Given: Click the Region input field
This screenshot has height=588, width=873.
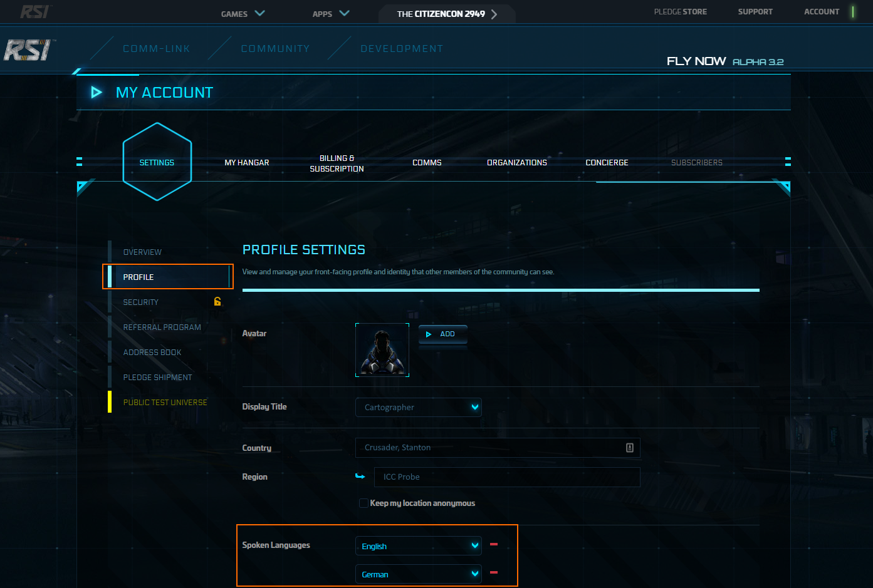Looking at the screenshot, I should coord(506,477).
